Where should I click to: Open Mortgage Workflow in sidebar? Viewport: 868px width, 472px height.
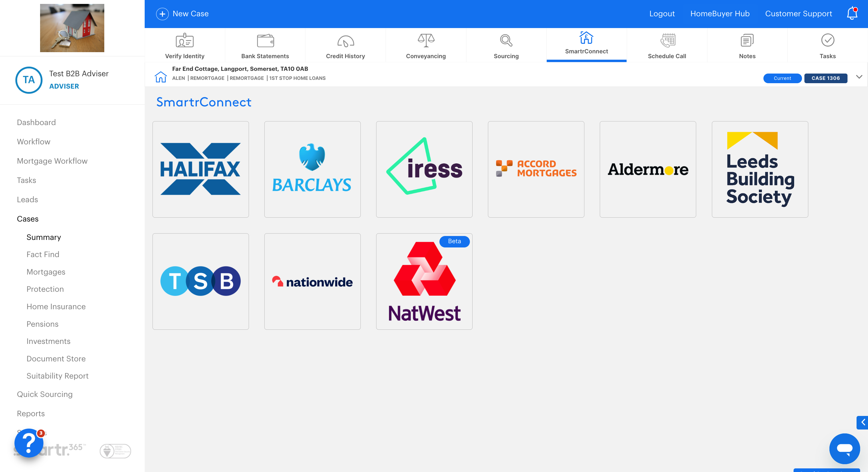click(52, 161)
